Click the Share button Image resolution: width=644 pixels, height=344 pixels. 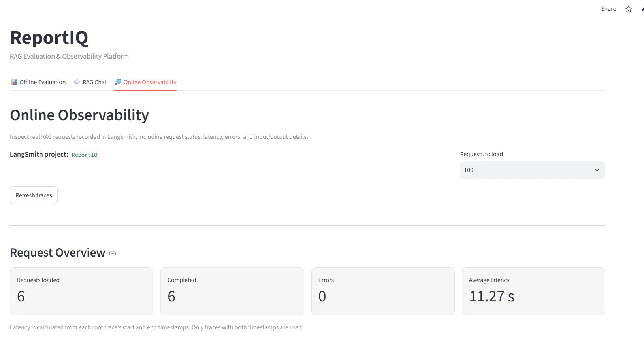(x=608, y=9)
